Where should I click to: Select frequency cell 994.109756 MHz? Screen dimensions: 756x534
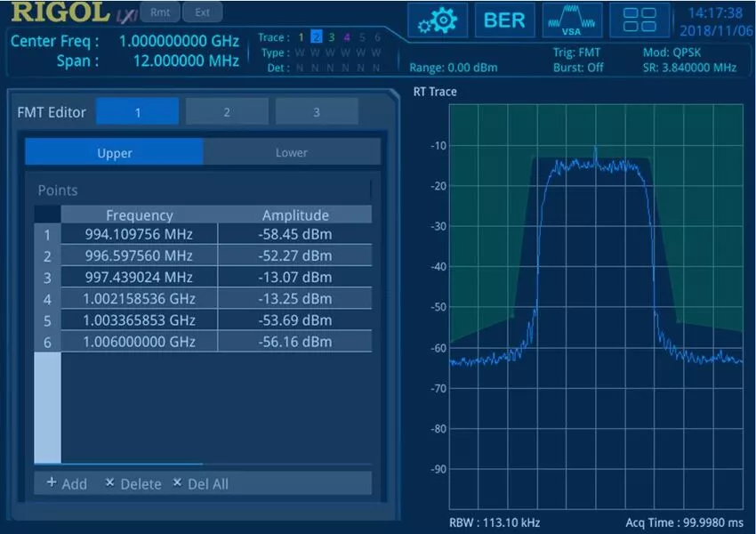point(139,234)
